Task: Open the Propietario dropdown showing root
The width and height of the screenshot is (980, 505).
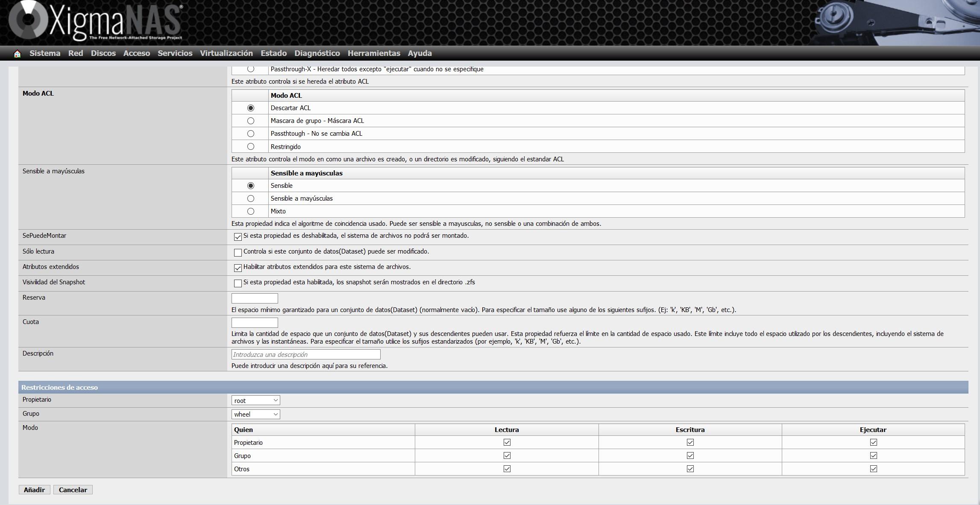Action: point(255,400)
